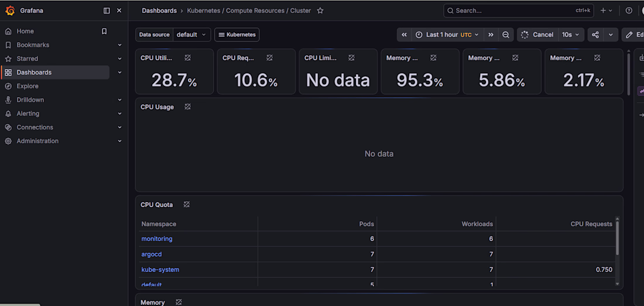This screenshot has height=306, width=644.
Task: Open the argocd namespace link
Action: tap(152, 255)
